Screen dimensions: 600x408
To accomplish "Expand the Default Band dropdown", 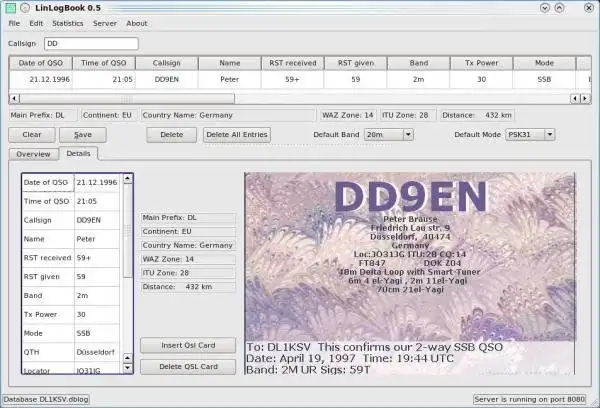I will [408, 135].
